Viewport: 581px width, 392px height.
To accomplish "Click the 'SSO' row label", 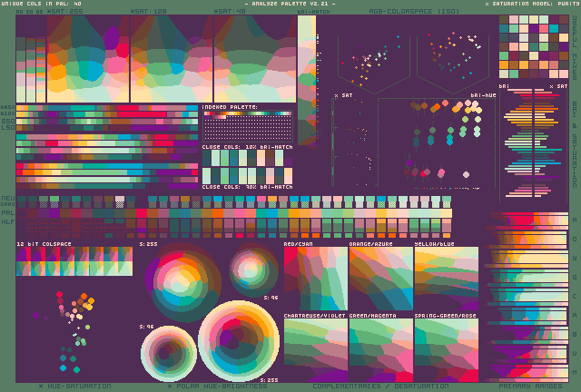I will click(x=8, y=122).
